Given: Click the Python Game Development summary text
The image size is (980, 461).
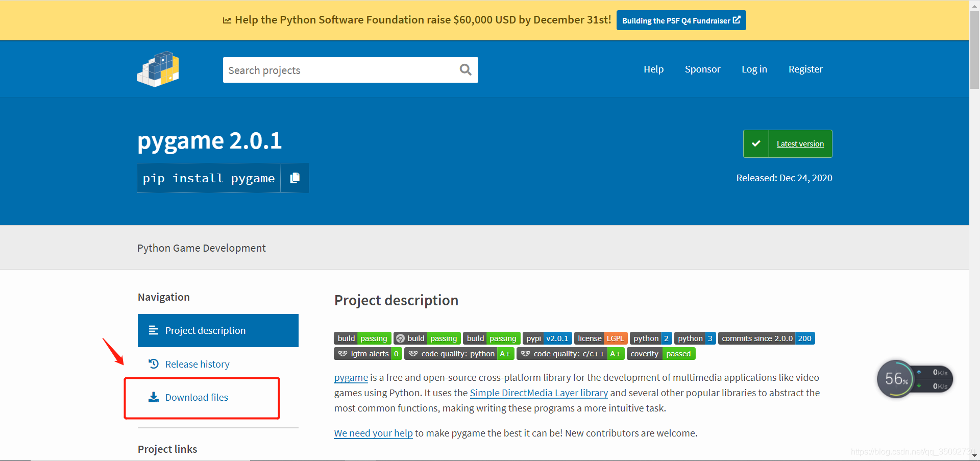Looking at the screenshot, I should 202,248.
